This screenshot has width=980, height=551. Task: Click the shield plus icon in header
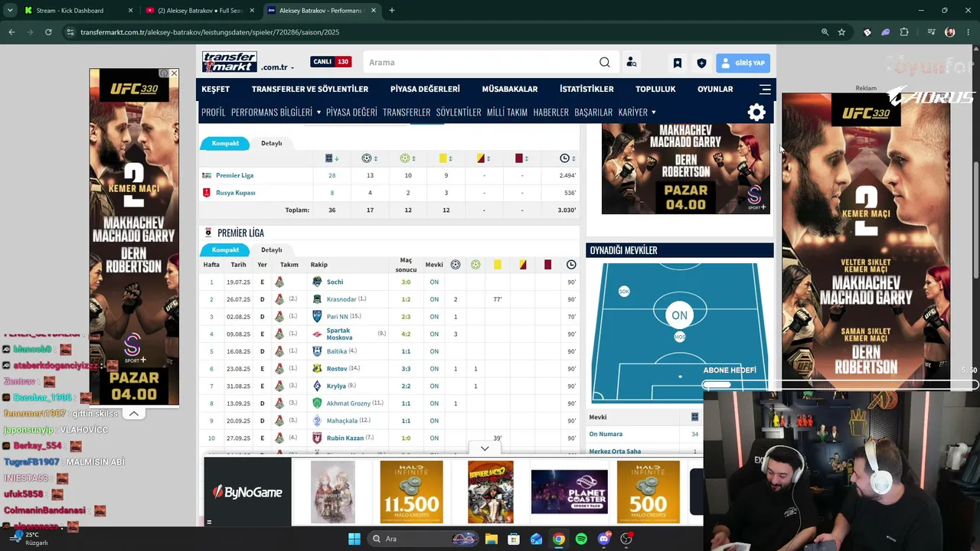click(x=701, y=63)
